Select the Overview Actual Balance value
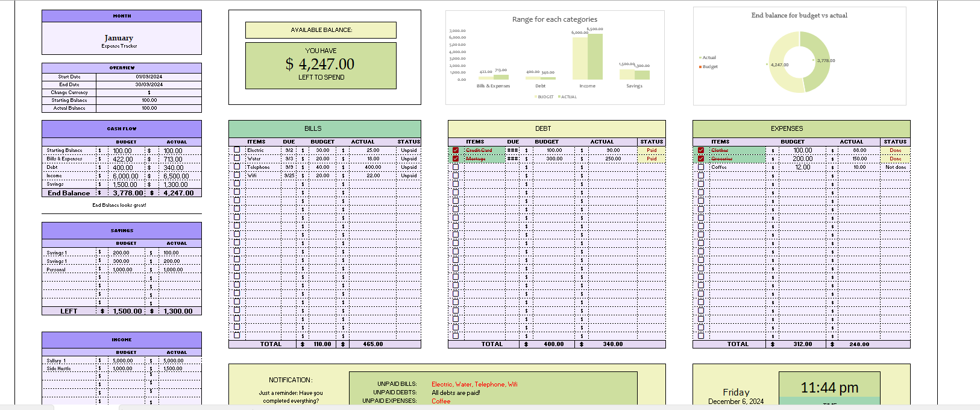This screenshot has width=980, height=410. point(149,108)
